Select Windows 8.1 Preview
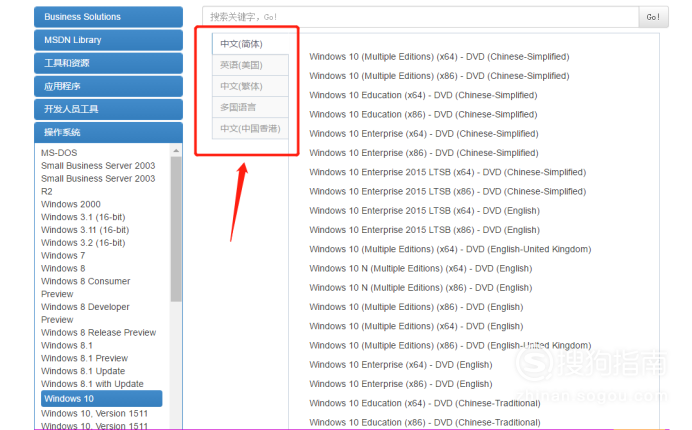Viewport: 692px width, 430px height. 84,358
